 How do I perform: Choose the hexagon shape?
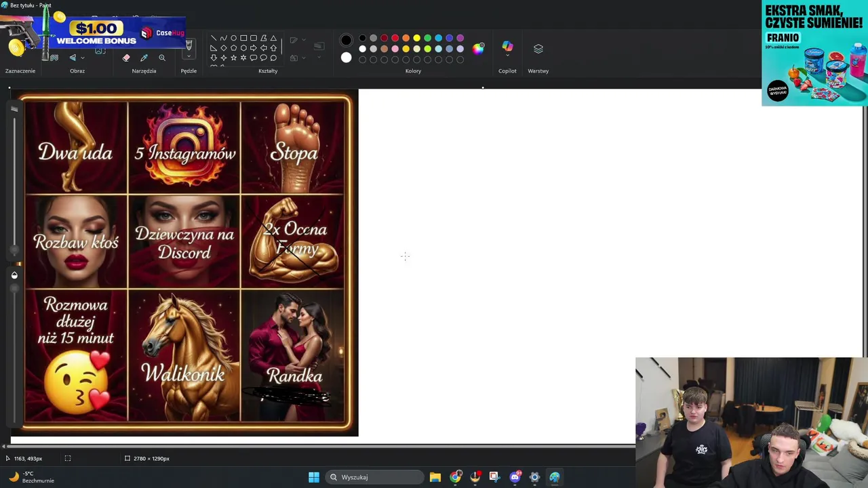coord(243,48)
